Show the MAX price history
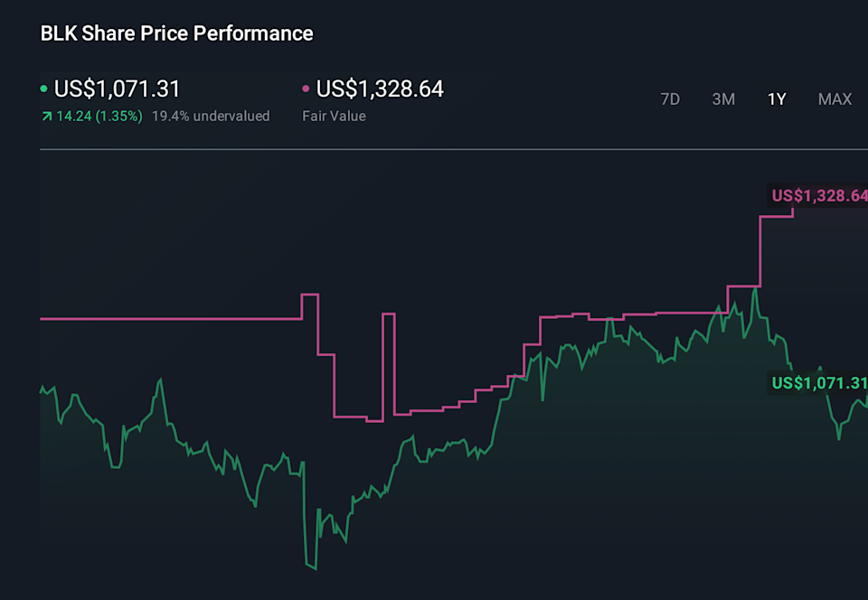Viewport: 868px width, 600px height. coord(835,99)
